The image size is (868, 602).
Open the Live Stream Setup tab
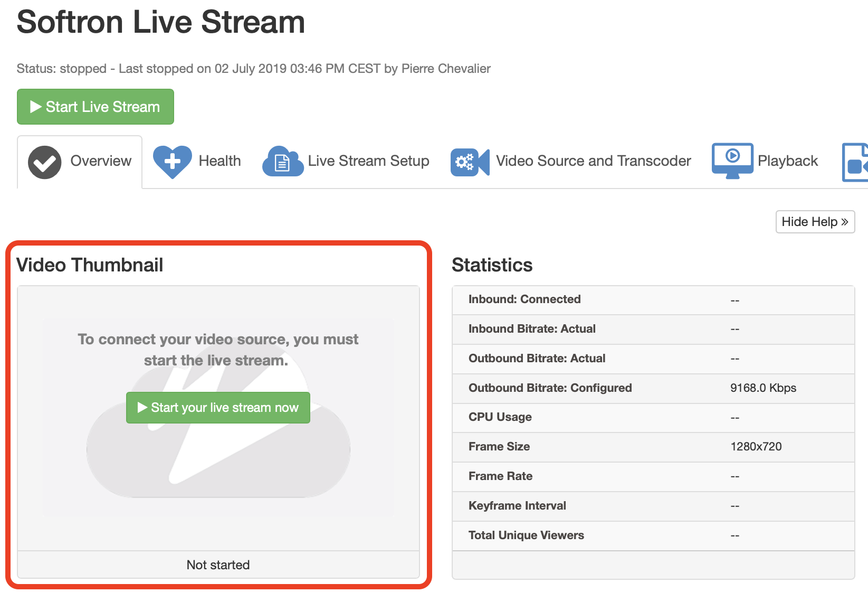click(346, 162)
